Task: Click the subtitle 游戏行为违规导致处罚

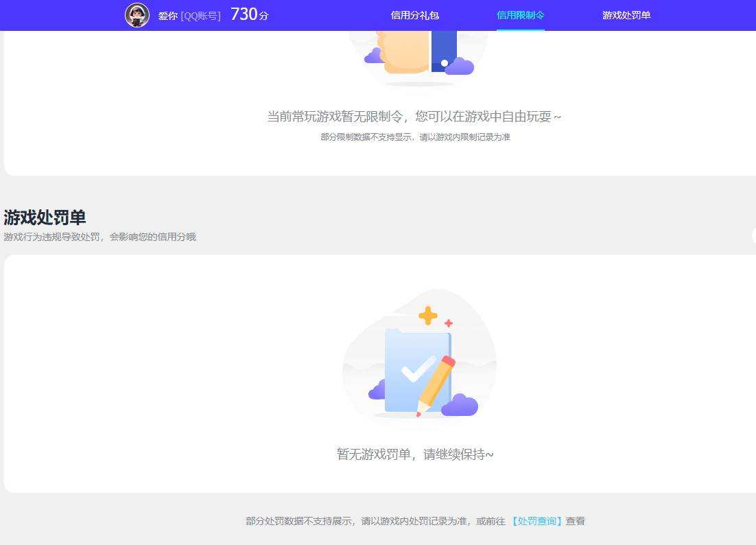Action: (x=51, y=237)
